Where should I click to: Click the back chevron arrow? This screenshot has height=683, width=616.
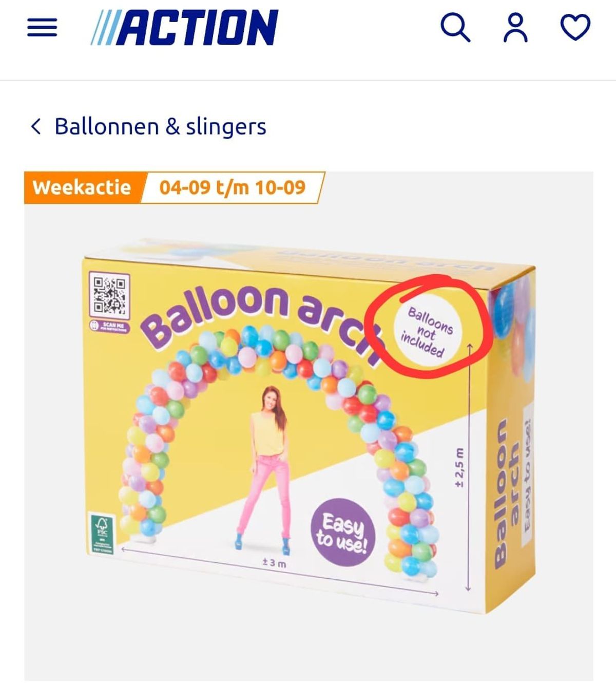click(35, 126)
